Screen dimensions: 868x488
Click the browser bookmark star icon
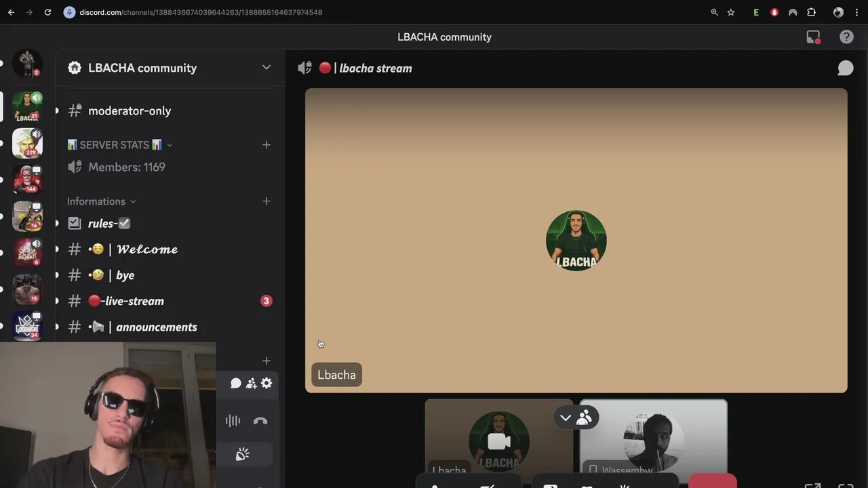pyautogui.click(x=731, y=12)
